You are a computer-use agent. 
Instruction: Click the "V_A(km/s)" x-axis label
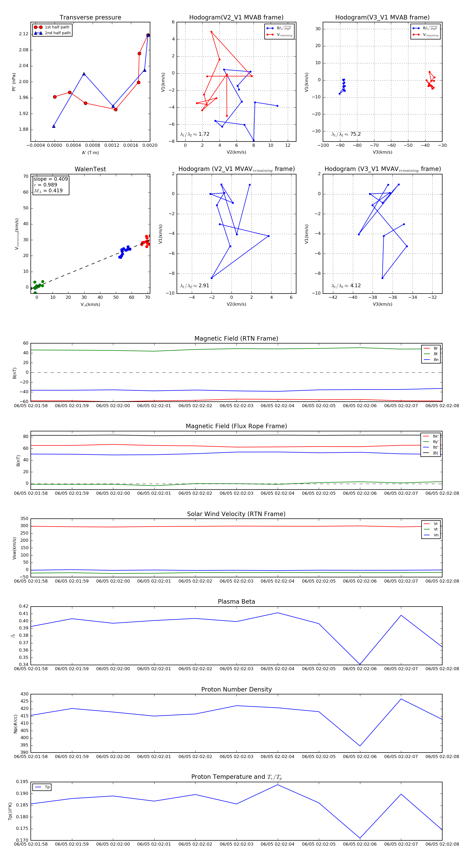[x=90, y=305]
